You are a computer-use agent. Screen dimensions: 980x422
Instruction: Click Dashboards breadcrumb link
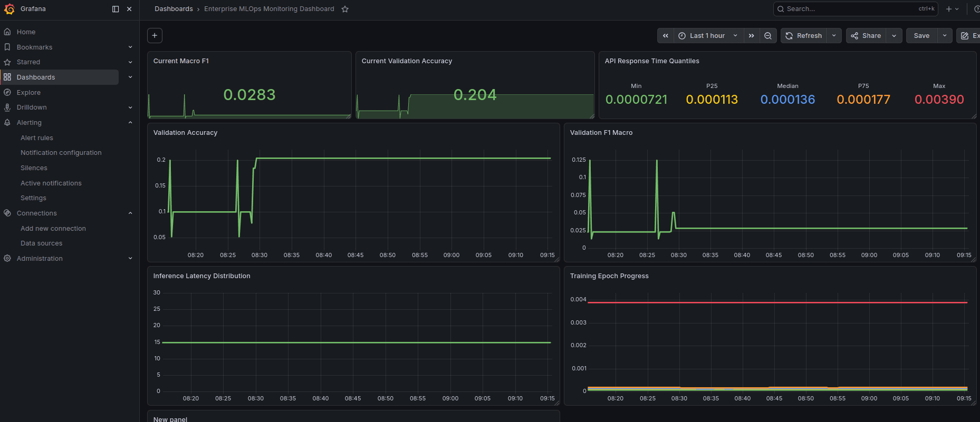pyautogui.click(x=174, y=9)
